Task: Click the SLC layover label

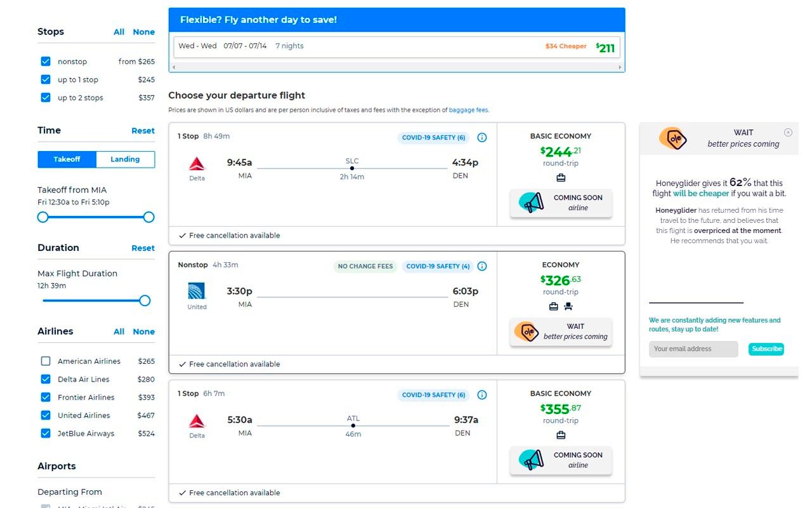Action: click(x=352, y=161)
